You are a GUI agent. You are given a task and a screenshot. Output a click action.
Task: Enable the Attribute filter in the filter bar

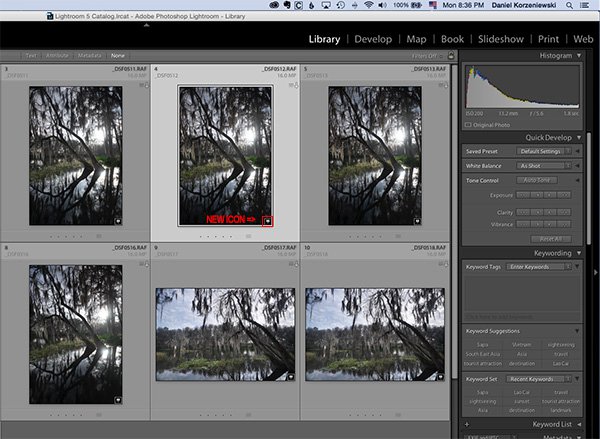click(59, 57)
